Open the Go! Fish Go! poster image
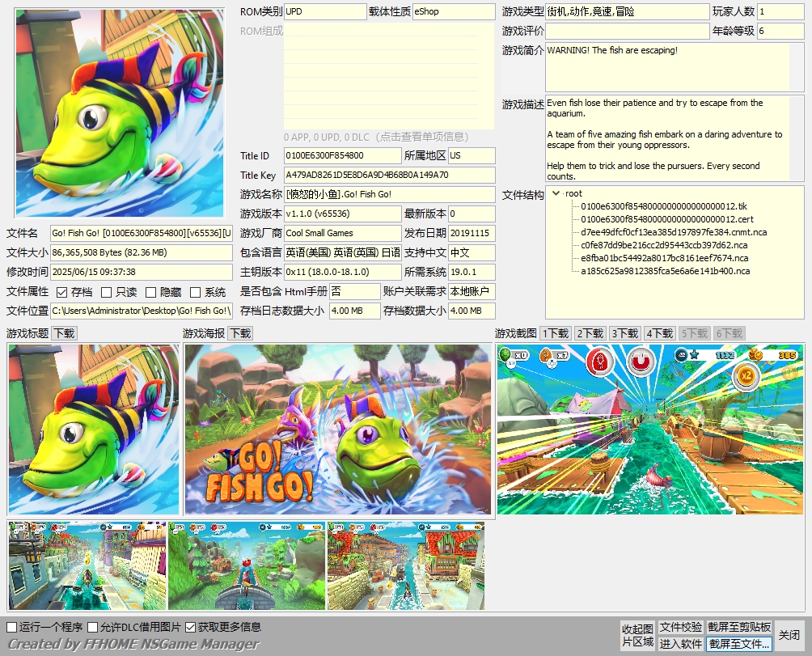 [337, 429]
